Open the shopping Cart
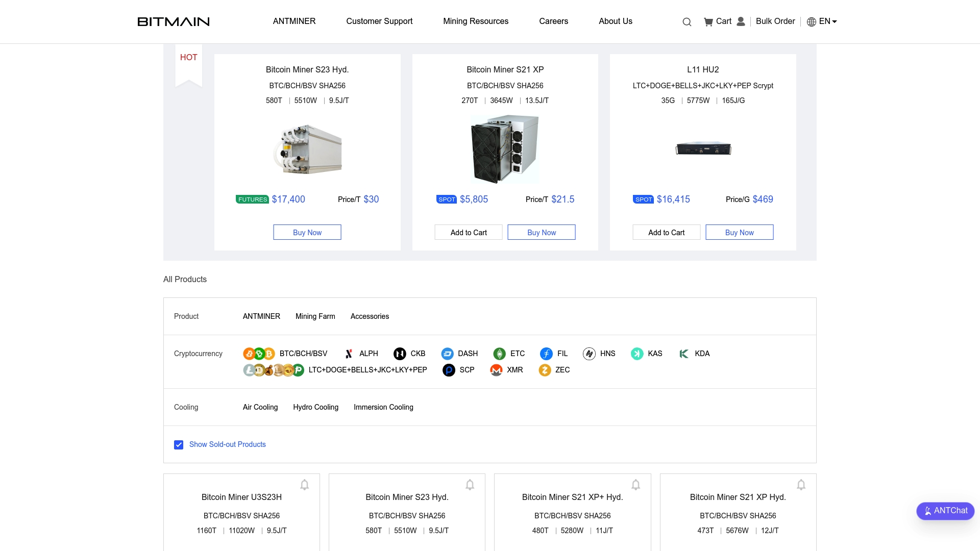This screenshot has height=551, width=980. [717, 21]
